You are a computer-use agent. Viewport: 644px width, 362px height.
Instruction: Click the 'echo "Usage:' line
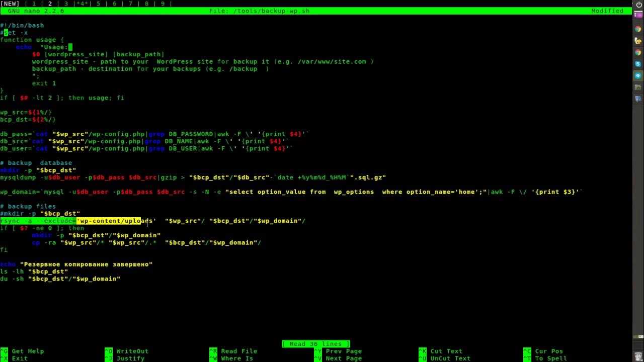44,47
